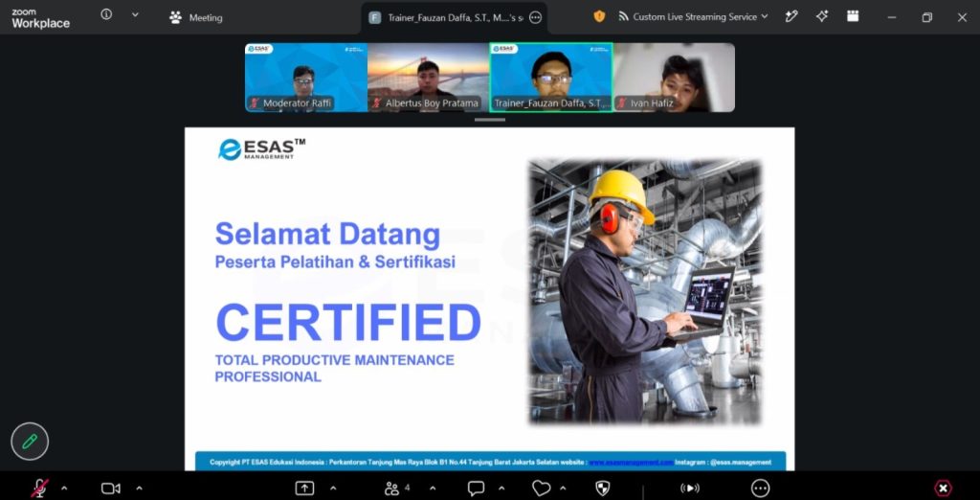The image size is (980, 500).
Task: Expand video options arrow next to camera
Action: coord(139,489)
